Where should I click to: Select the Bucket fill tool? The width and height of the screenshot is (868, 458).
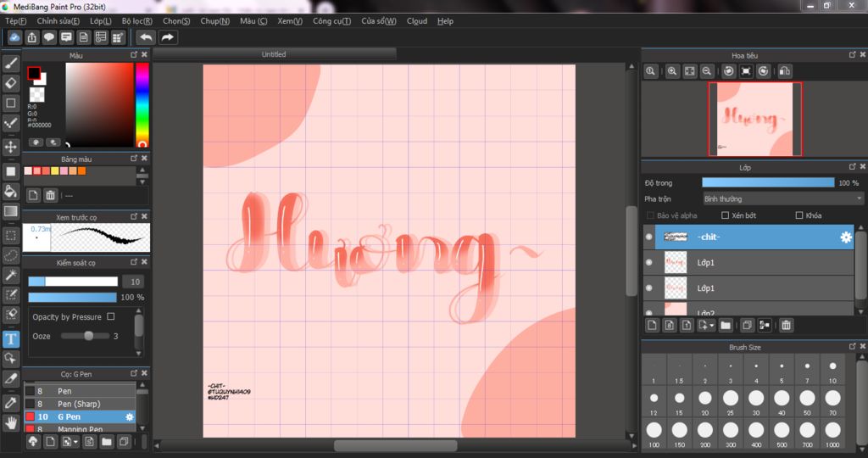[10, 191]
